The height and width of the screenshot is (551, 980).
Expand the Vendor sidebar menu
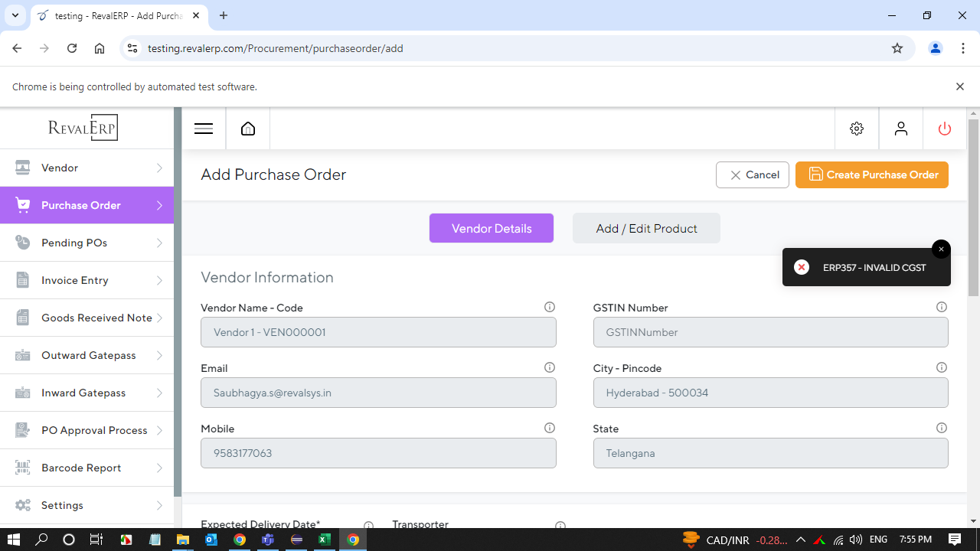[x=87, y=168]
